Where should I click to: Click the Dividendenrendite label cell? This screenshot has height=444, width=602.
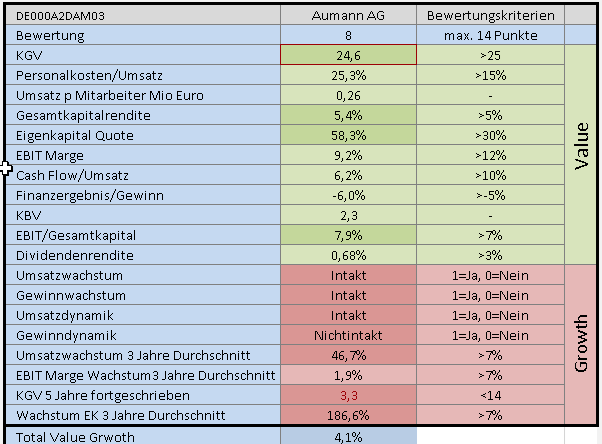143,255
